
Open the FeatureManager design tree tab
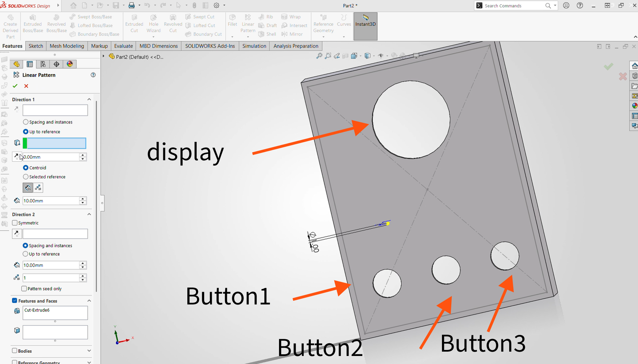pyautogui.click(x=16, y=64)
